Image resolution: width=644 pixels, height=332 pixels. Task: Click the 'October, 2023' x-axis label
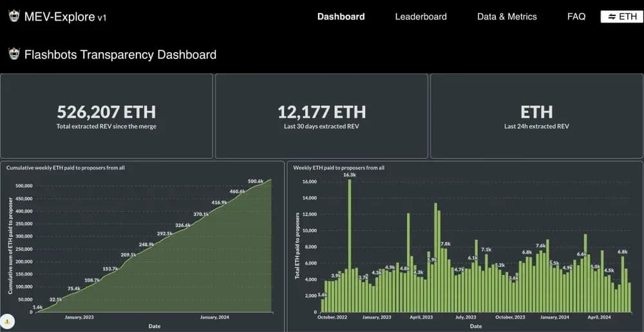pyautogui.click(x=510, y=317)
